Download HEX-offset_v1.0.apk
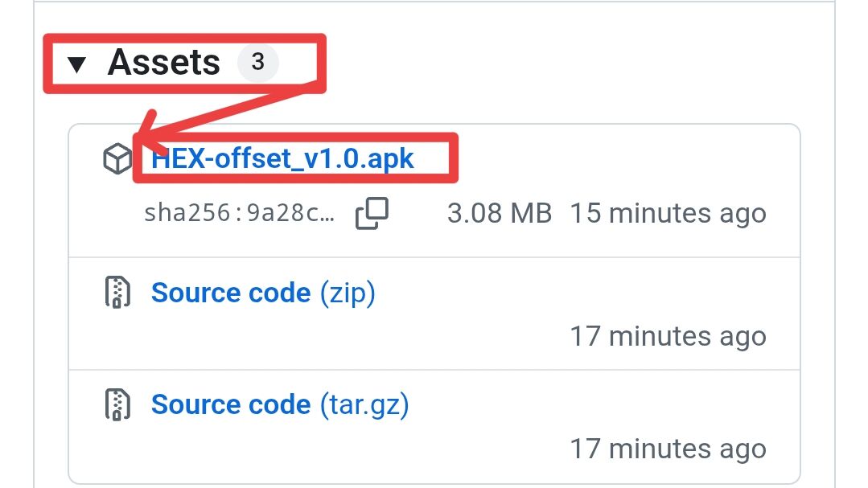 pyautogui.click(x=282, y=159)
